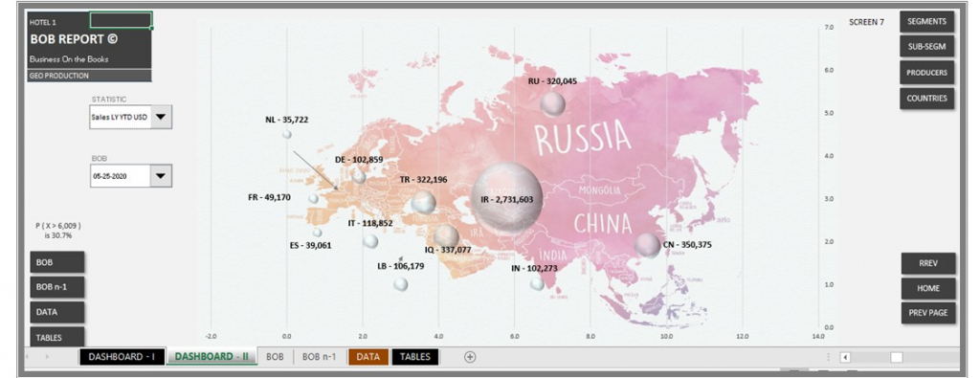The width and height of the screenshot is (980, 378).
Task: Click the HOME navigation button
Action: click(928, 288)
